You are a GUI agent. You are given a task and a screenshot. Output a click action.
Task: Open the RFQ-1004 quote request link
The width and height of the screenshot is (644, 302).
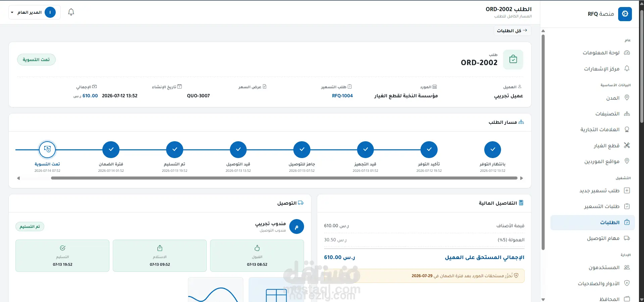(x=342, y=96)
